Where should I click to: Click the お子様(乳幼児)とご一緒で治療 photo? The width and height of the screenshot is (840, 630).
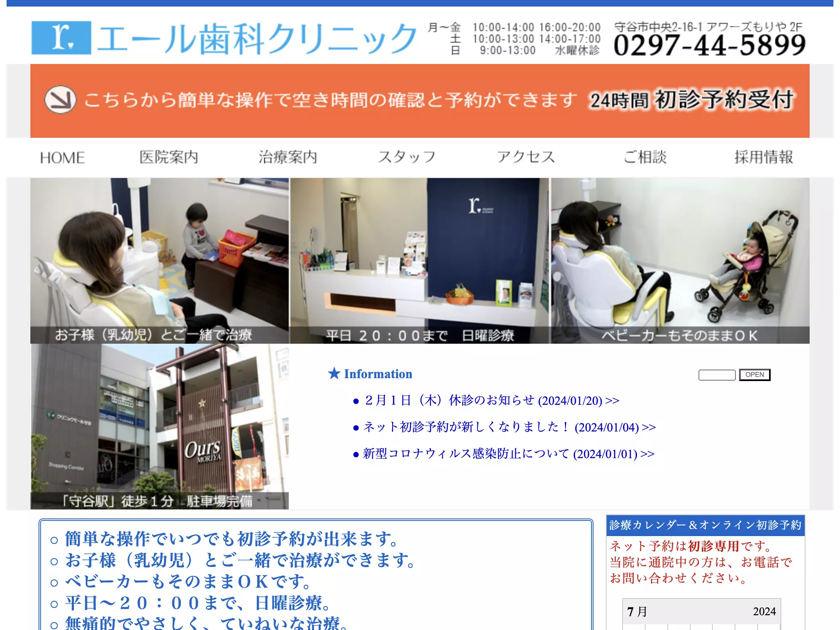click(160, 260)
